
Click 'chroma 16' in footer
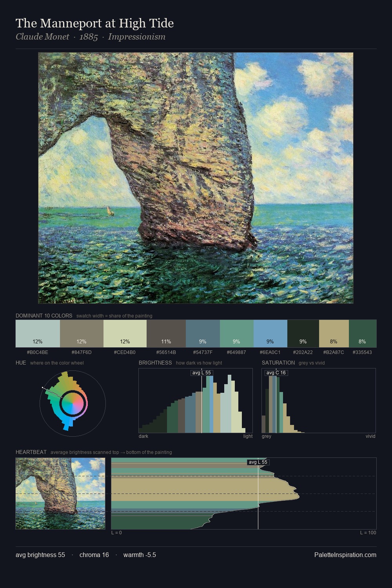click(94, 555)
